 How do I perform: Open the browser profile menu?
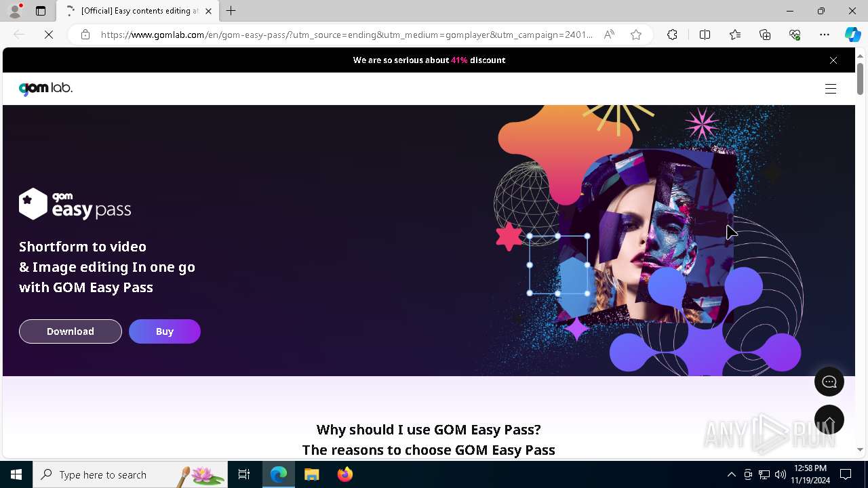click(x=15, y=11)
